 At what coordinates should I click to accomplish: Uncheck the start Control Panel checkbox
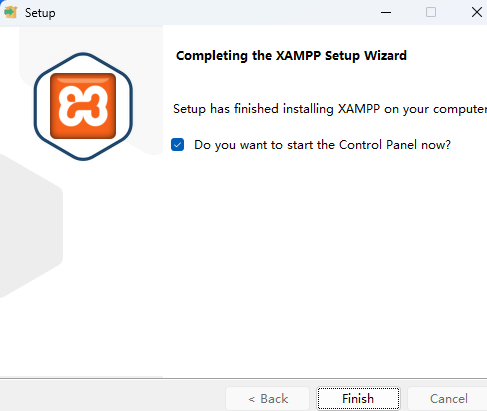tap(177, 145)
